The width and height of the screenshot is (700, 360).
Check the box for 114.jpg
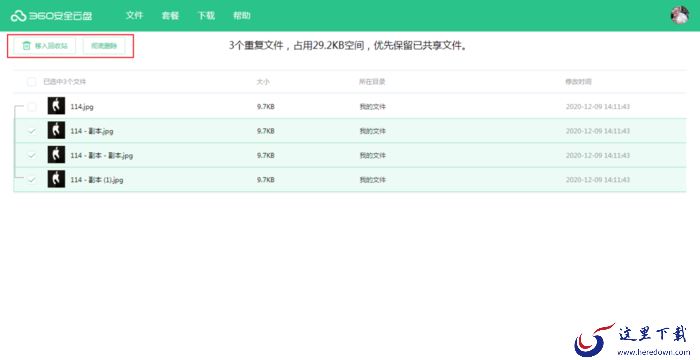point(31,106)
